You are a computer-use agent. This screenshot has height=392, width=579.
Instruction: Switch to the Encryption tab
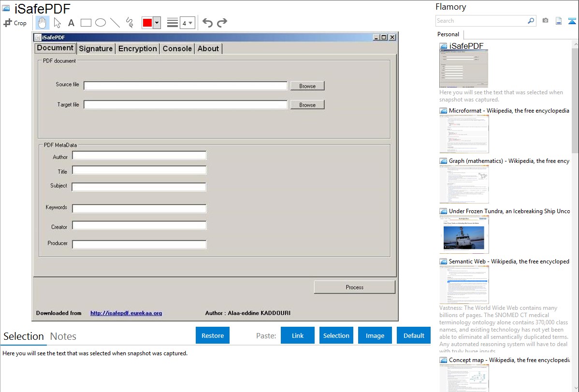(137, 48)
